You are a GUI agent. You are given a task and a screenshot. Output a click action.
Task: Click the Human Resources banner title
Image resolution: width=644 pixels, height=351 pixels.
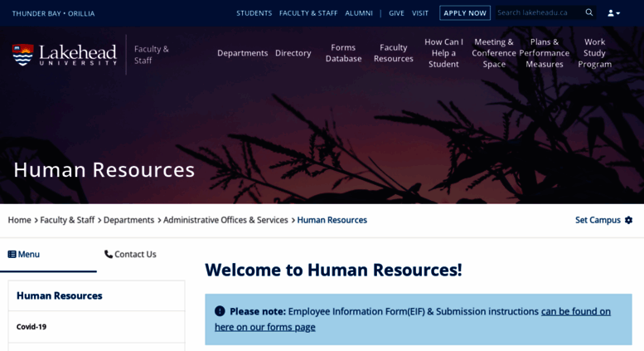tap(104, 170)
